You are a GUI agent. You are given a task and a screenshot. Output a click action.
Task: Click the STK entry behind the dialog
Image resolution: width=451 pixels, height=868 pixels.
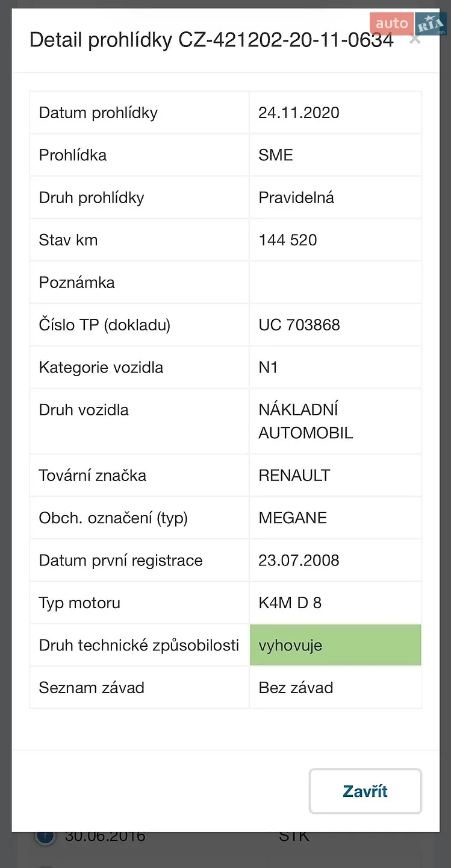tap(294, 837)
